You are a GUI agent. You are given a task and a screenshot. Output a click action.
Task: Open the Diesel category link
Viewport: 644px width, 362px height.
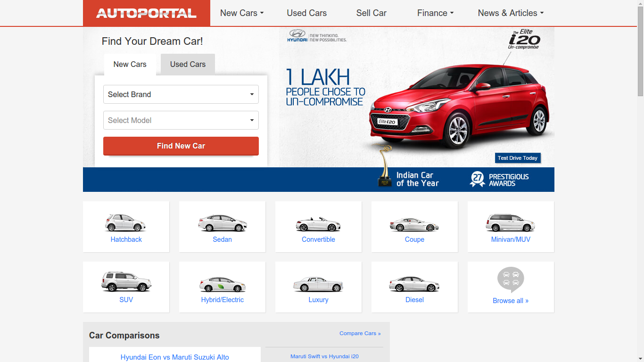[415, 300]
